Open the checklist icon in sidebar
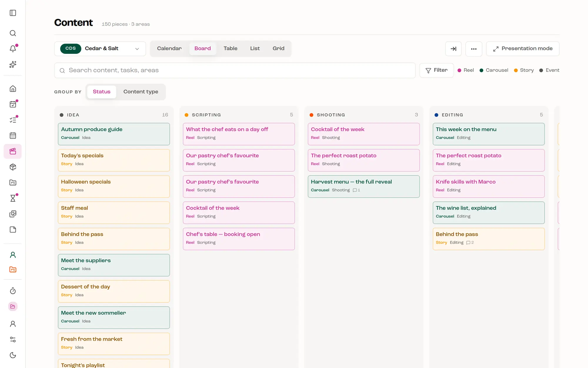The height and width of the screenshot is (368, 588). click(x=13, y=120)
